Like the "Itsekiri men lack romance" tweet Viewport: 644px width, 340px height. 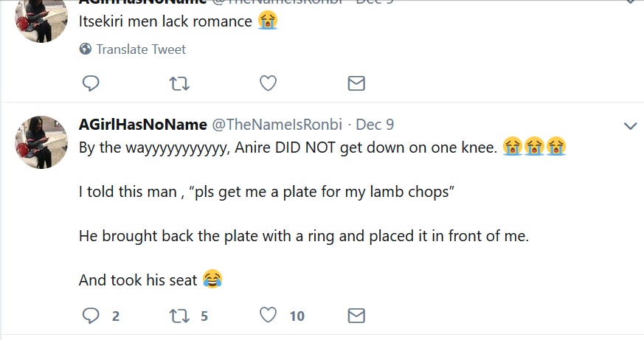pyautogui.click(x=268, y=83)
